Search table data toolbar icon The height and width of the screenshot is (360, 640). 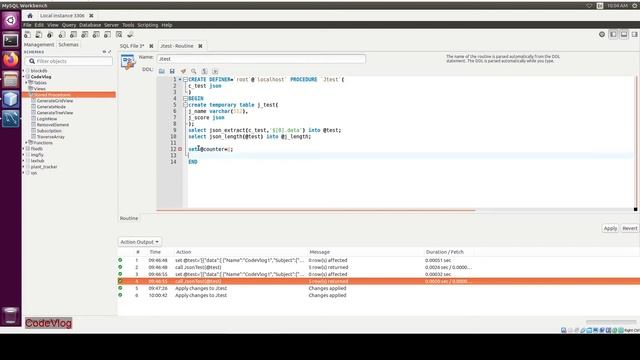(119, 35)
